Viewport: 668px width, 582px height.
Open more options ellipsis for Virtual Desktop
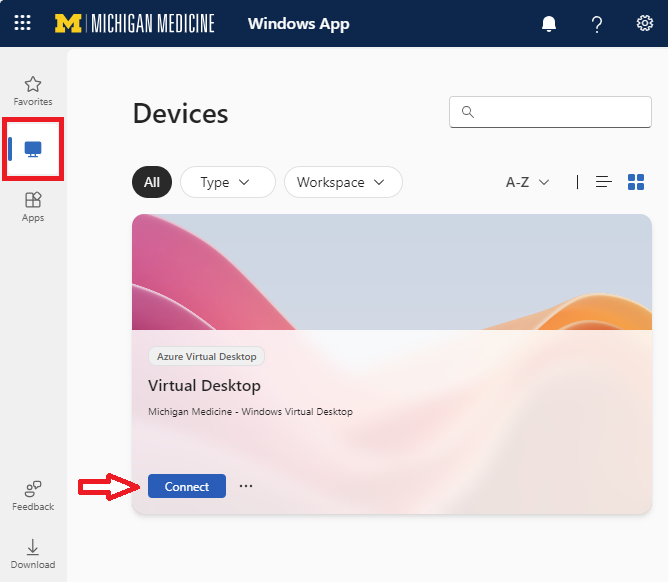click(x=246, y=486)
